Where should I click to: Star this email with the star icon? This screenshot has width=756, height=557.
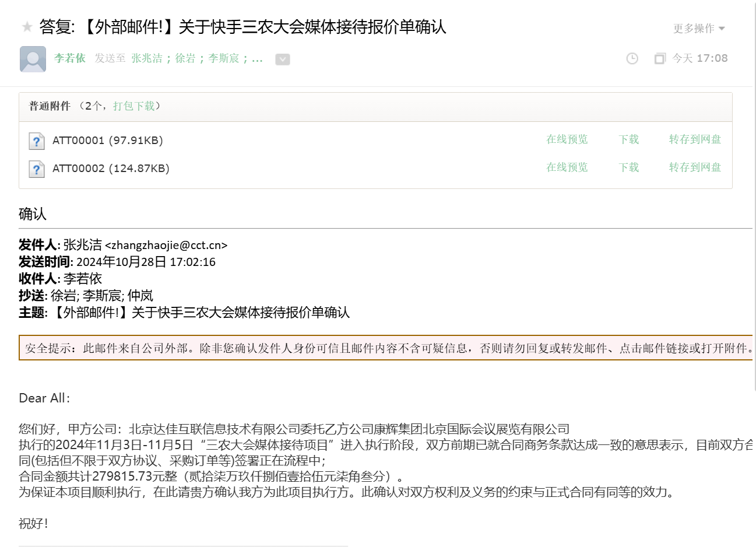coord(27,27)
